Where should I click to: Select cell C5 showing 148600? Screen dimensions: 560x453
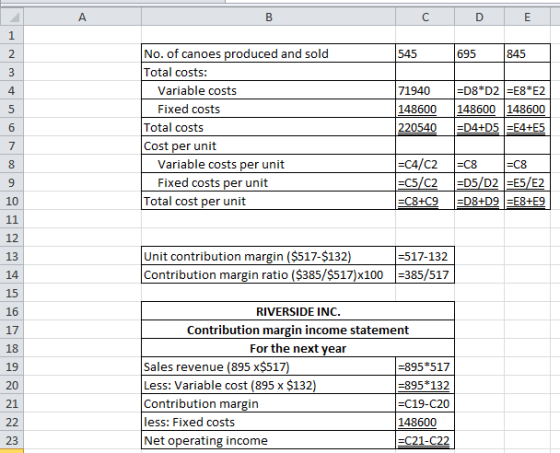[x=425, y=109]
